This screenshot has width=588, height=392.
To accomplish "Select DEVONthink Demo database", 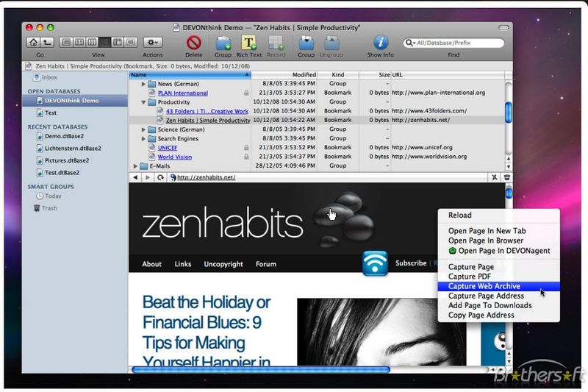I will point(75,101).
